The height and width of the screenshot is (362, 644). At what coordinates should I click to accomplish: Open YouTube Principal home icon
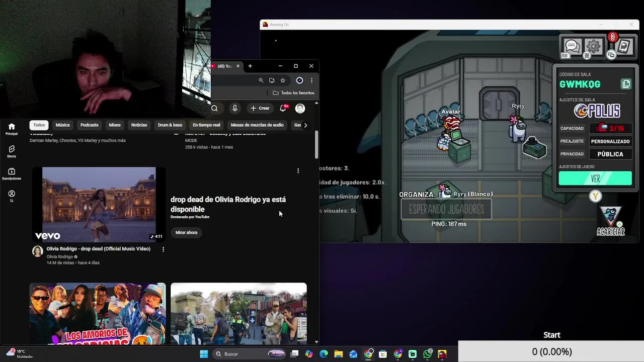pyautogui.click(x=12, y=129)
